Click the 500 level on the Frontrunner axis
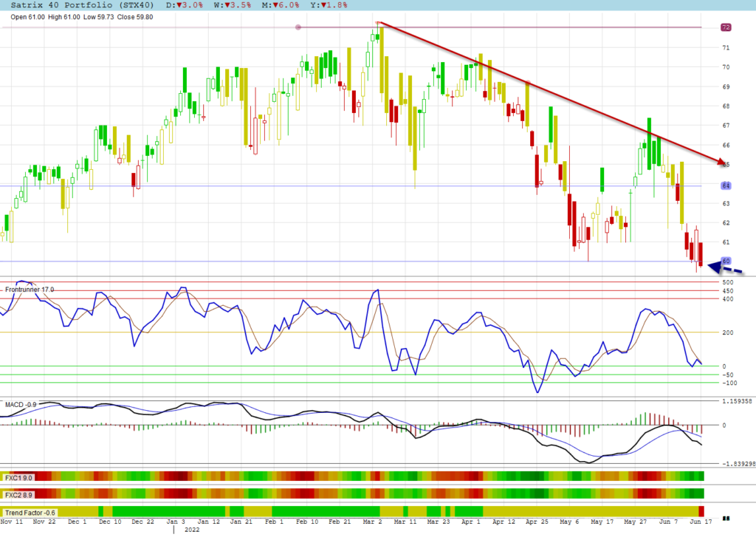The image size is (756, 543). (x=727, y=282)
